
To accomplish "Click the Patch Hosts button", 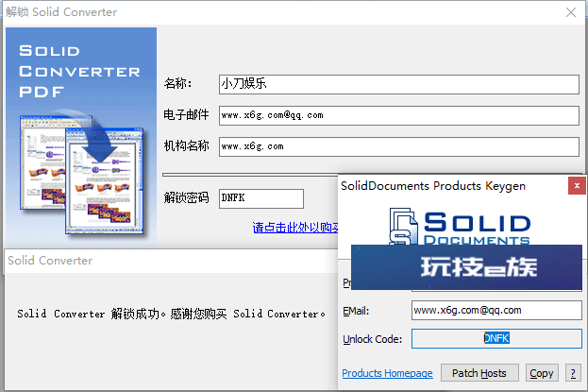I will pos(479,373).
